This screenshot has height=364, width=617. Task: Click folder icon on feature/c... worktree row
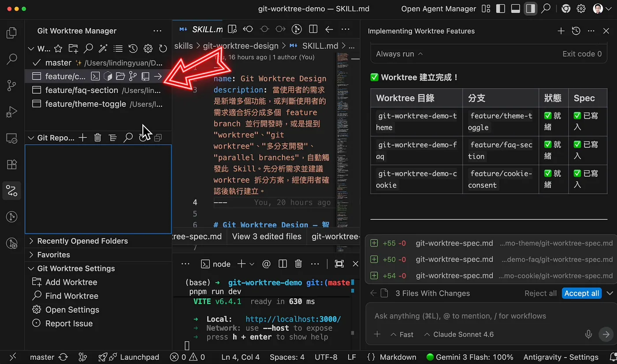point(120,76)
